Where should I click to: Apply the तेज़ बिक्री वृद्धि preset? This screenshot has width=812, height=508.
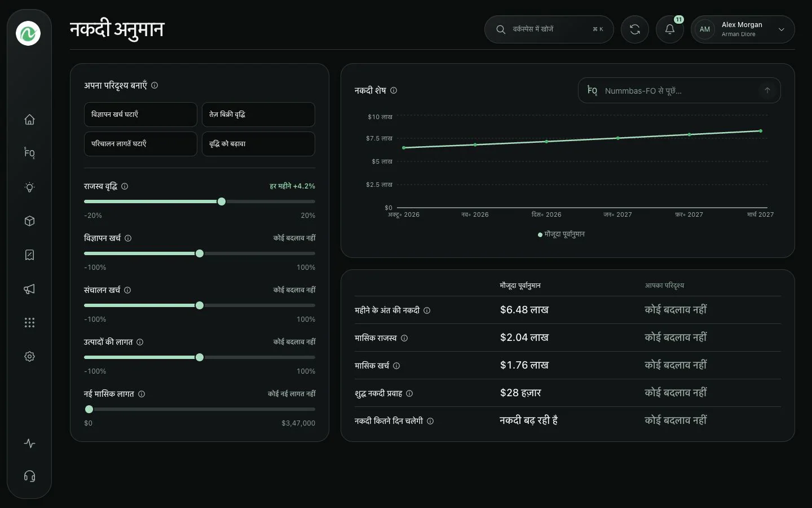[x=258, y=115]
